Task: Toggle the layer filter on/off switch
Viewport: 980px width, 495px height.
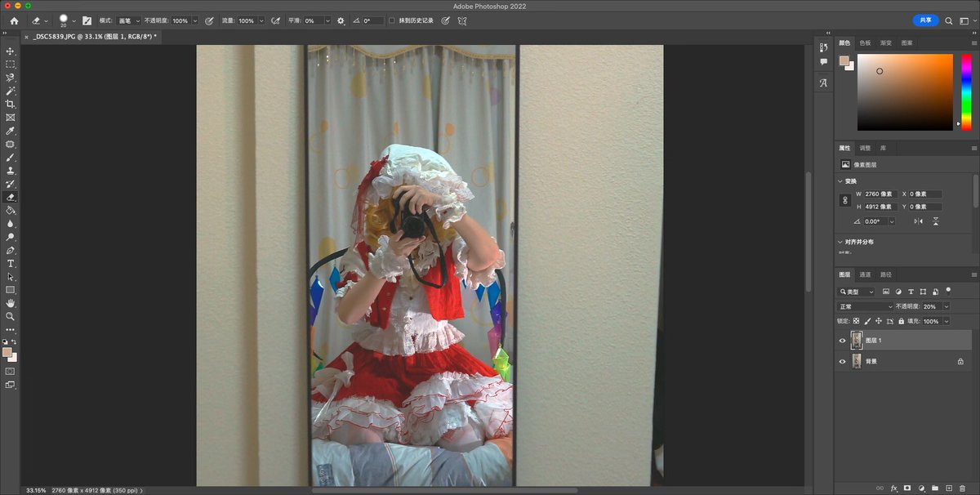Action: point(948,291)
